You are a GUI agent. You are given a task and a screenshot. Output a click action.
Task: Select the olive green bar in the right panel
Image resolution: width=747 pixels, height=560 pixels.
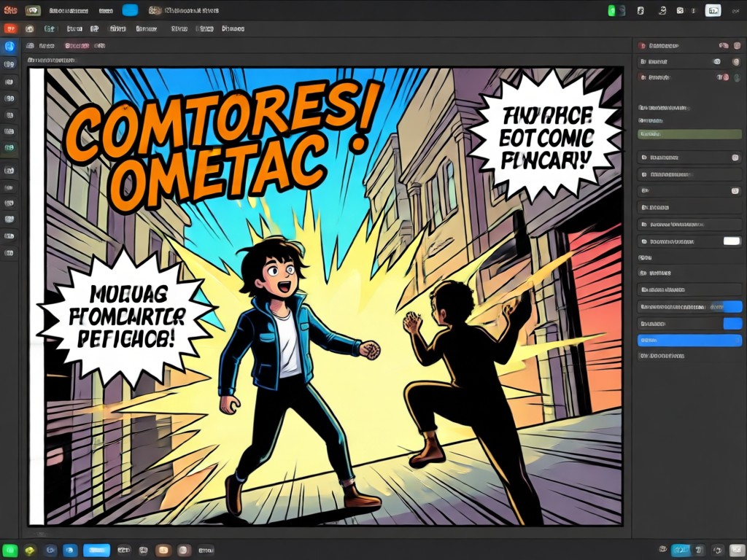coord(689,134)
